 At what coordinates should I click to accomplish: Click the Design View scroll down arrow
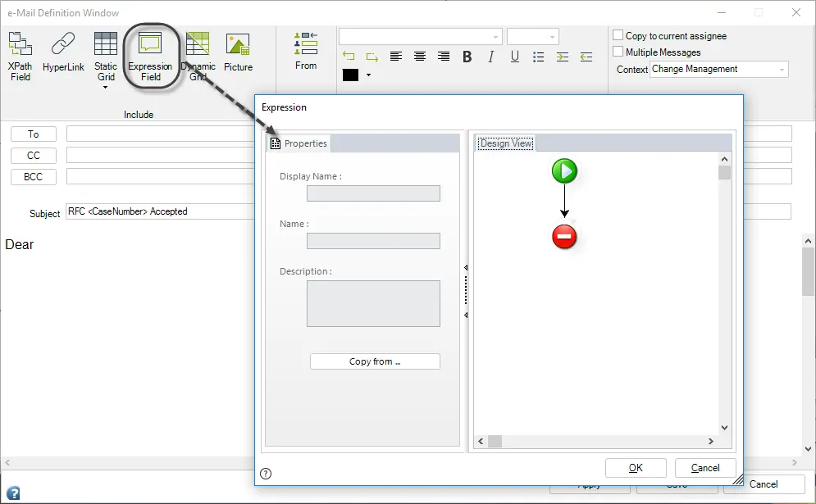(724, 428)
